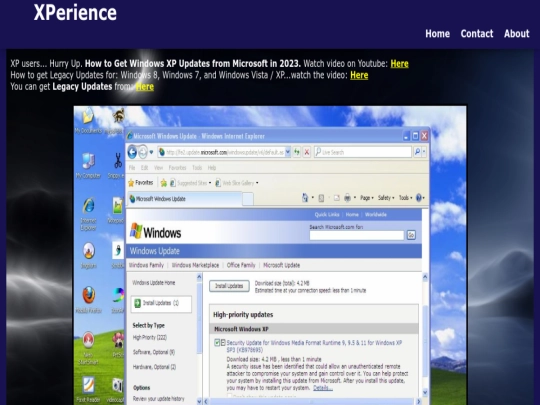Click the blue Help question mark icon
The image size is (540, 405).
pos(419,198)
